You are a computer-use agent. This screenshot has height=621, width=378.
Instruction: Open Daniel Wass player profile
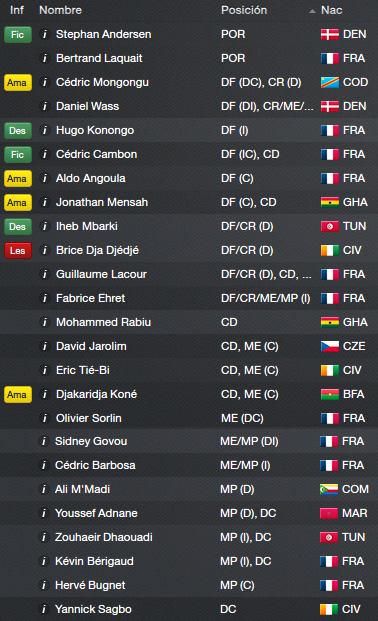coord(88,106)
